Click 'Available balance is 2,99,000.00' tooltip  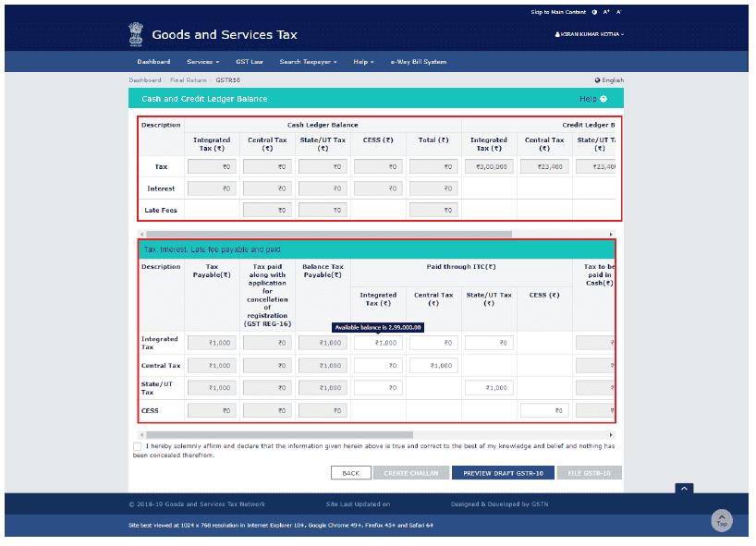coord(378,328)
